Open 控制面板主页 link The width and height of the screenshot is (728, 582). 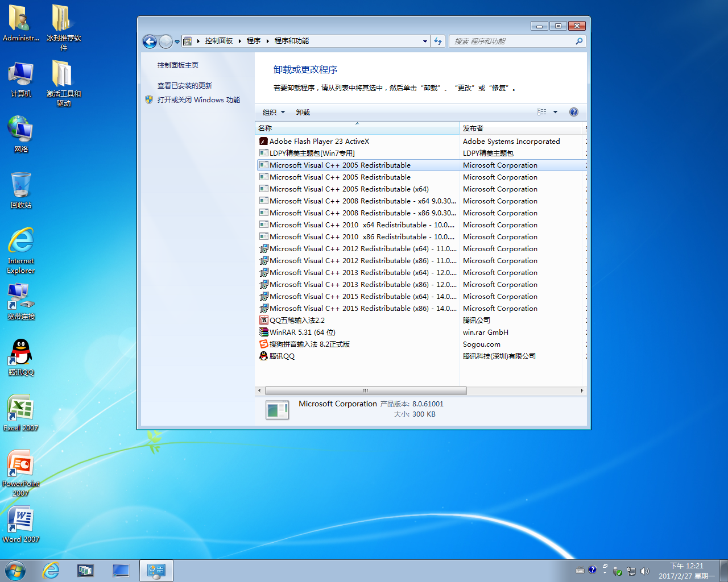tap(178, 65)
